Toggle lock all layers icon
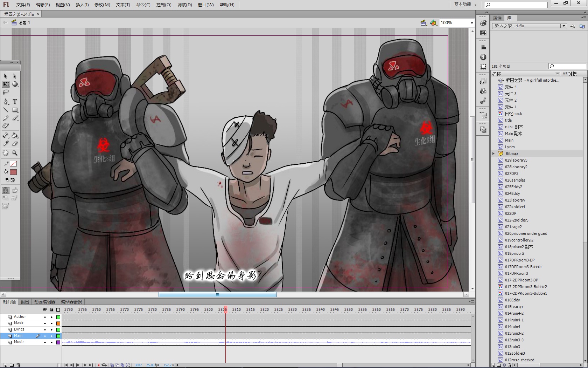The image size is (588, 368). pyautogui.click(x=51, y=309)
